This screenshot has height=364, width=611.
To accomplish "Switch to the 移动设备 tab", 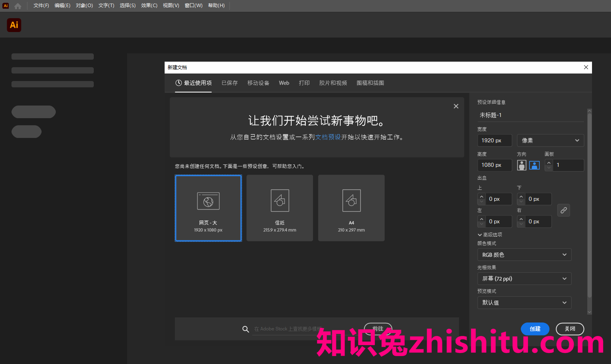I will pos(258,83).
